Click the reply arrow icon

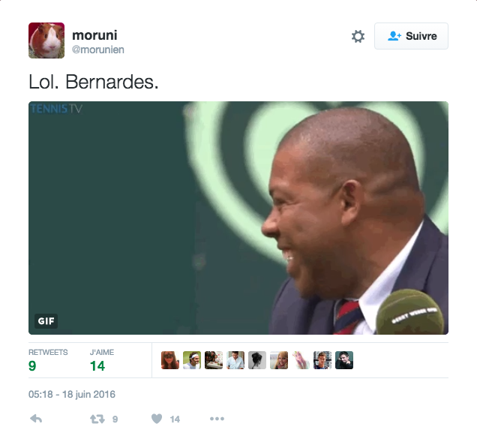36,419
